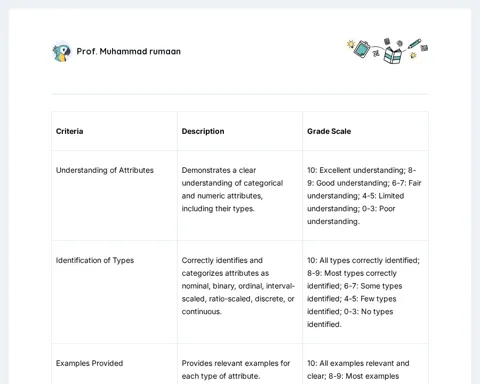480x384 pixels.
Task: Click the green pencil doodle icon
Action: 414,44
